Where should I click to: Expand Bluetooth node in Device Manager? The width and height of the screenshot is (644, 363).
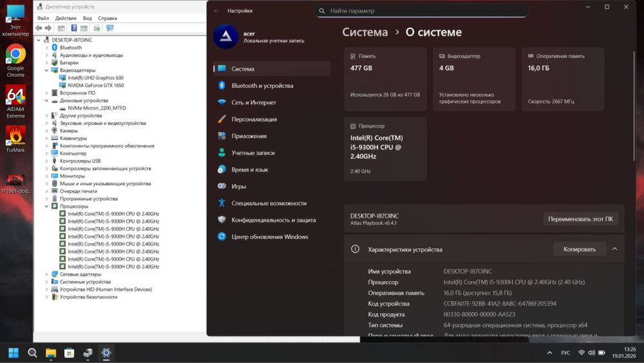pos(46,48)
